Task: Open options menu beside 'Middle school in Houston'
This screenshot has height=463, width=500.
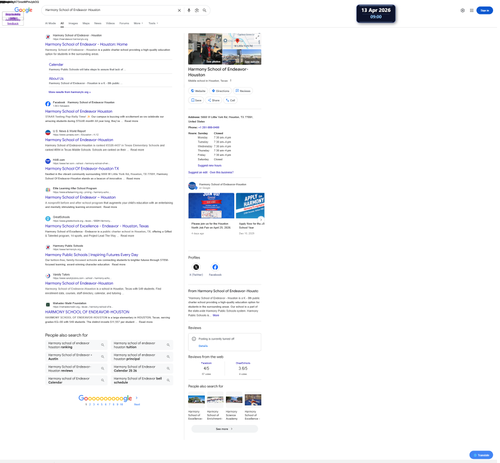Action: [230, 81]
